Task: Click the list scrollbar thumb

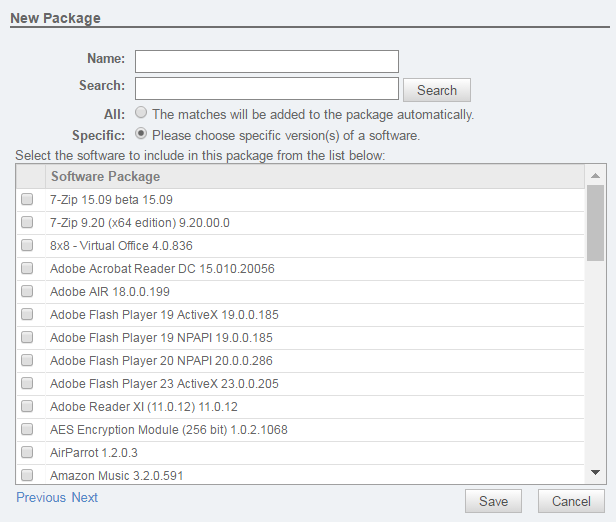Action: (x=595, y=223)
